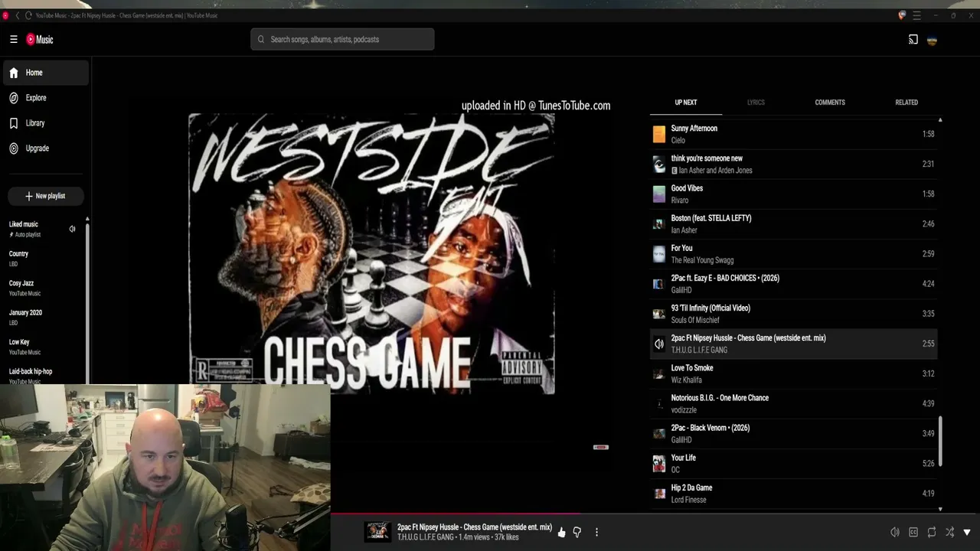Open the Home section in sidebar
The width and height of the screenshot is (980, 551).
click(x=45, y=73)
